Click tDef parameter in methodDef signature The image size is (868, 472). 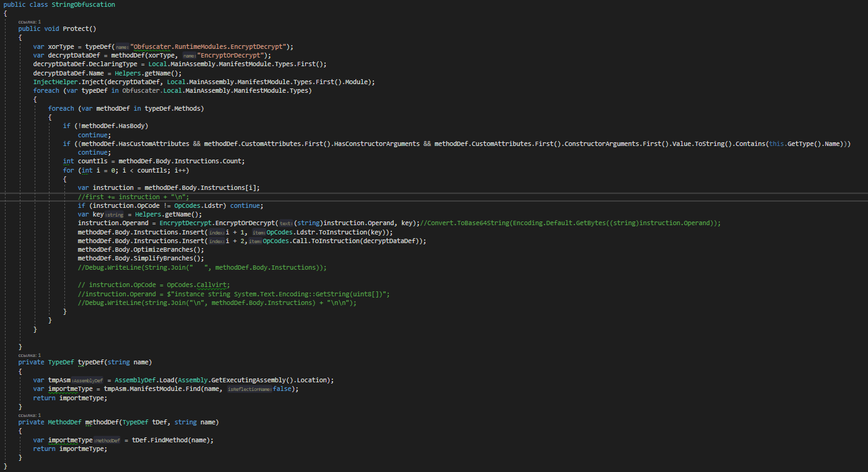coord(159,422)
